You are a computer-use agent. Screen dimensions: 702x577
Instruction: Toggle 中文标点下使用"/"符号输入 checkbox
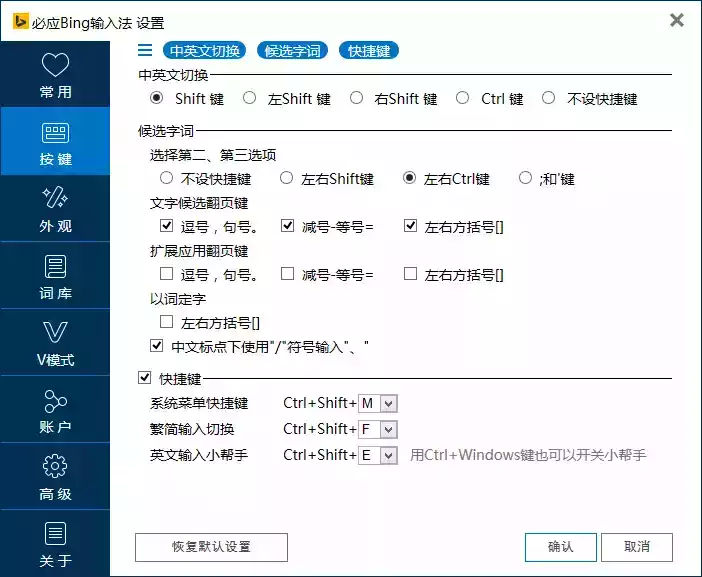tap(156, 346)
